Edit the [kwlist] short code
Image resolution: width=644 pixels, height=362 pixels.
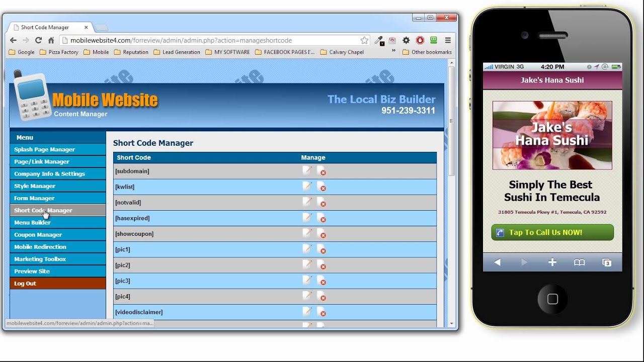[x=307, y=186]
